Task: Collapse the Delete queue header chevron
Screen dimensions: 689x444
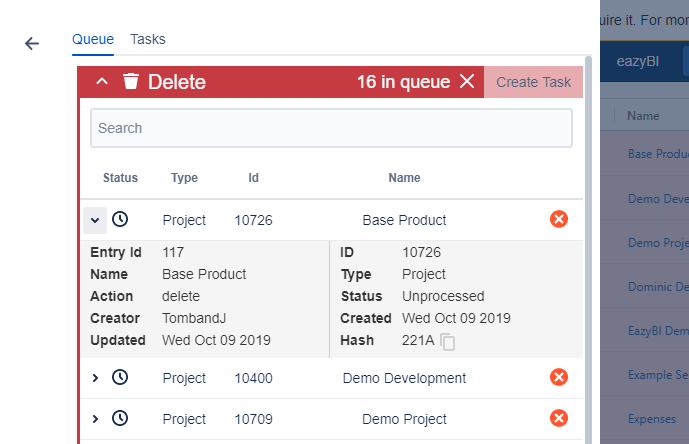Action: (102, 82)
